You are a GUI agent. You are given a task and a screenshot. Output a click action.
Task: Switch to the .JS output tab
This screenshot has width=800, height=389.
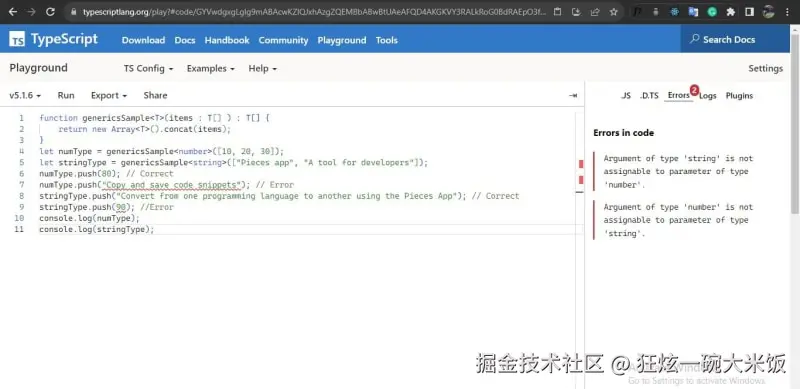(626, 95)
